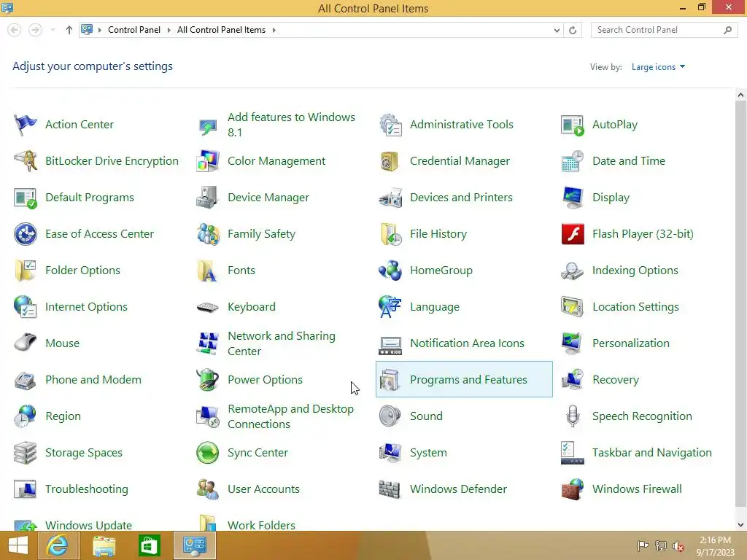Image resolution: width=747 pixels, height=560 pixels.
Task: Click the Power Options battery icon
Action: tap(208, 380)
